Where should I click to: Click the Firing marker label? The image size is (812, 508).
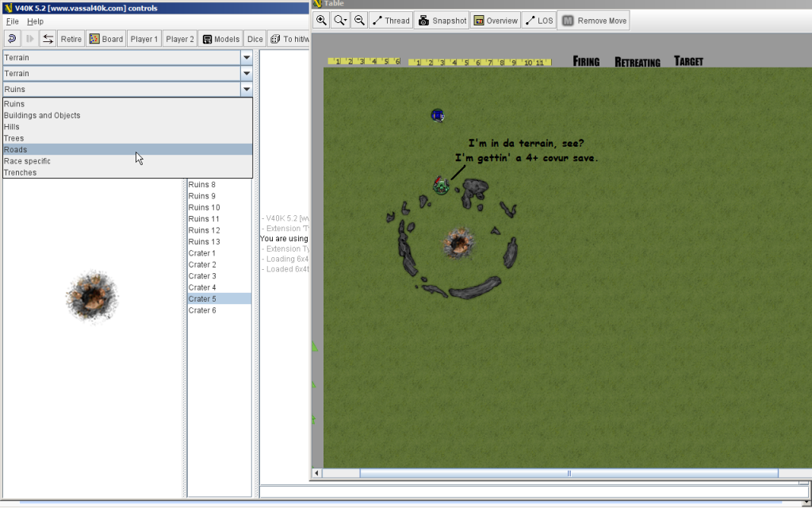(586, 61)
